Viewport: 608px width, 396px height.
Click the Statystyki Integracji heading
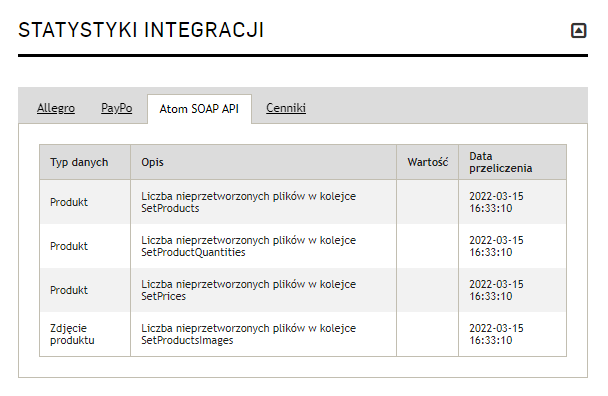point(141,30)
